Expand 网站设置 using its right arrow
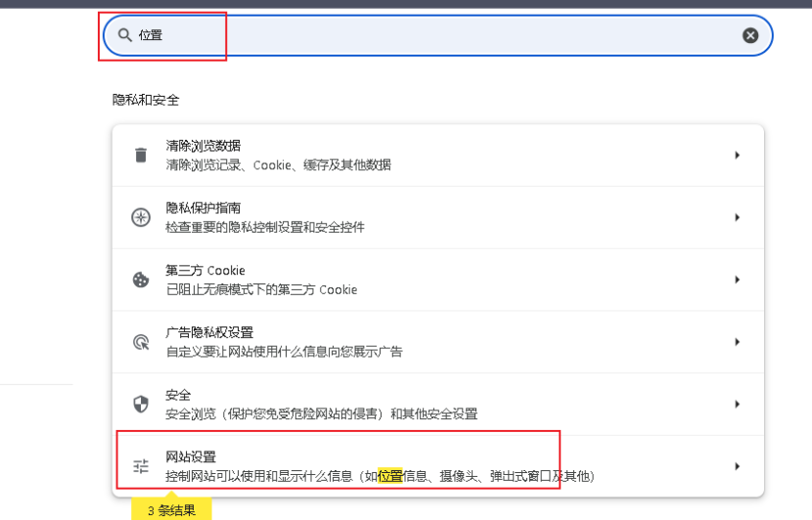Viewport: 812px width, 520px height. (x=737, y=466)
